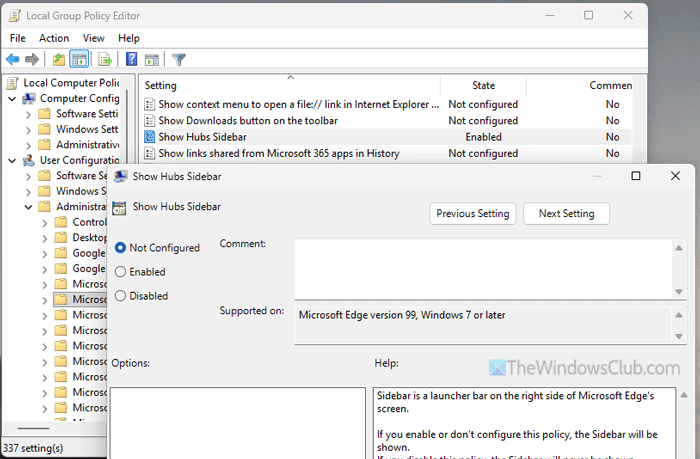700x459 pixels.
Task: Click inside the Comment text box
Action: 483,269
